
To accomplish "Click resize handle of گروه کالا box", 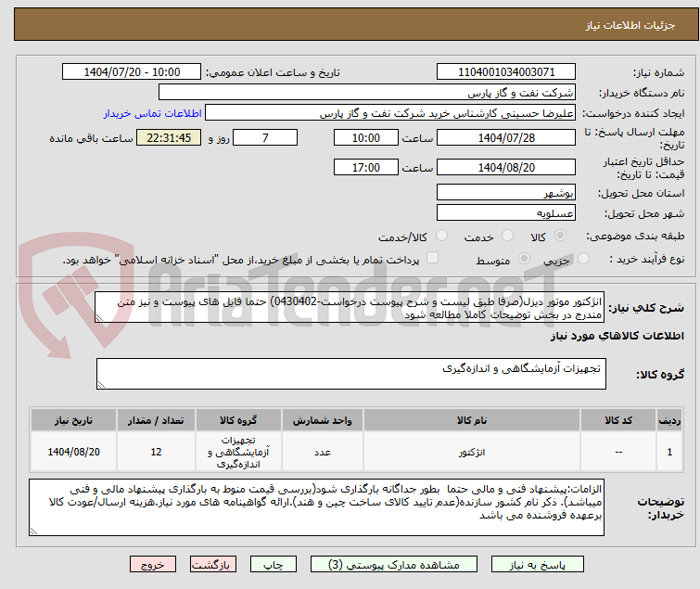I will (x=101, y=385).
